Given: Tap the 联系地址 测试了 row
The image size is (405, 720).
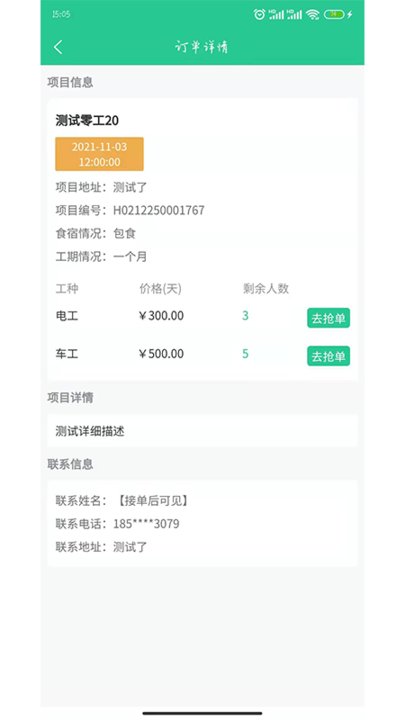Looking at the screenshot, I should point(101,547).
